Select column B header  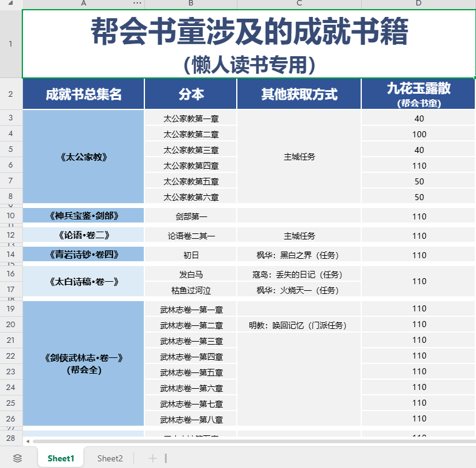click(191, 4)
